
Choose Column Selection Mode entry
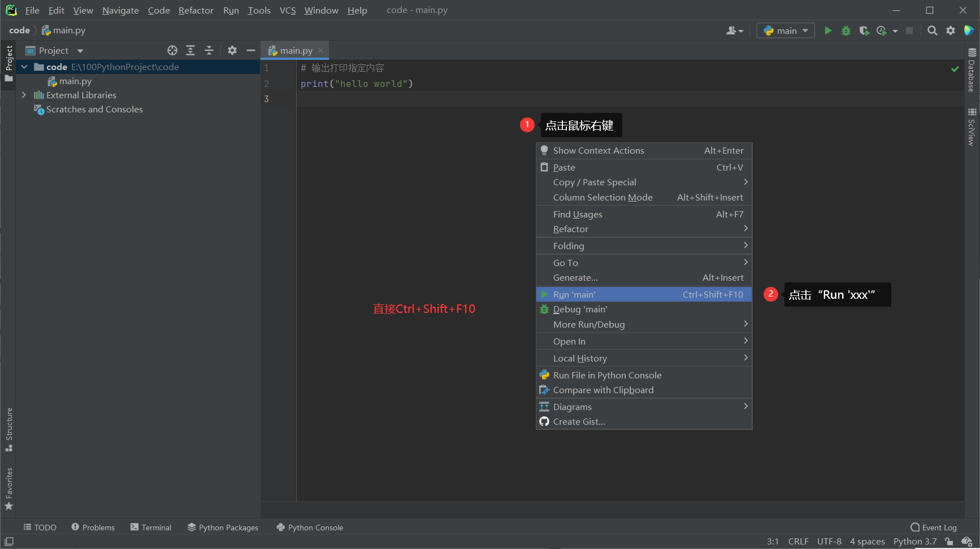[x=644, y=197]
